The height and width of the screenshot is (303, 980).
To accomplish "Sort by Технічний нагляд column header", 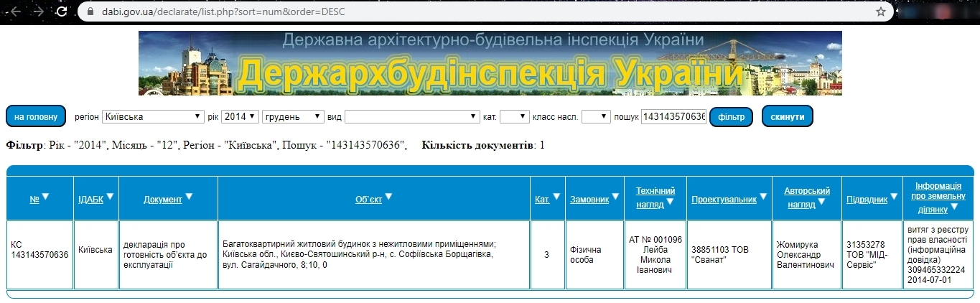I will point(655,197).
